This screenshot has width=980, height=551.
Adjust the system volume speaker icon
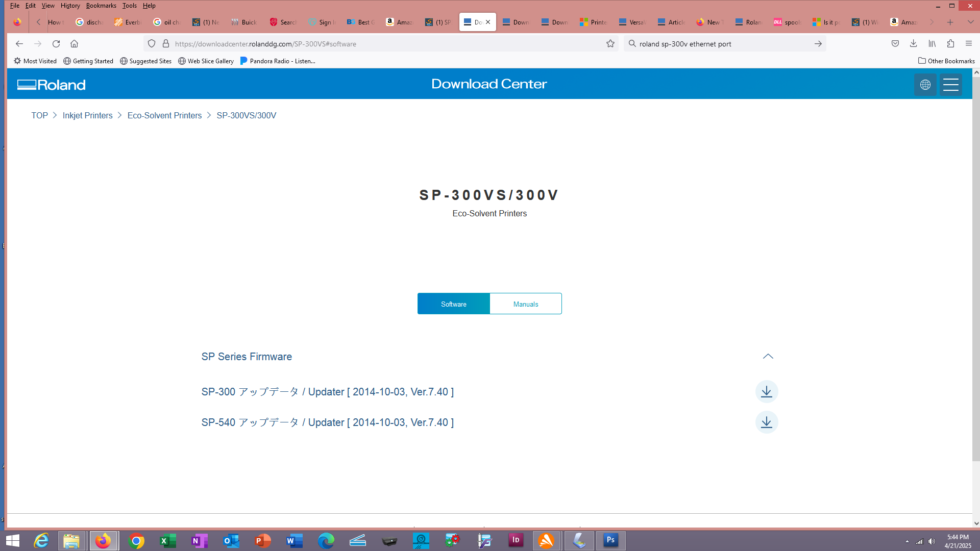932,541
